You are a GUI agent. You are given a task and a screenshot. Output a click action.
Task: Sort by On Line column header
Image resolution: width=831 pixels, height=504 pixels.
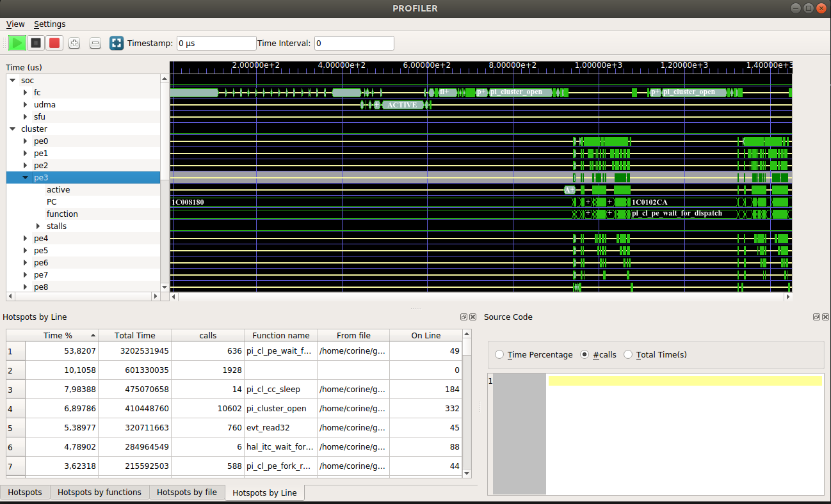(x=426, y=335)
